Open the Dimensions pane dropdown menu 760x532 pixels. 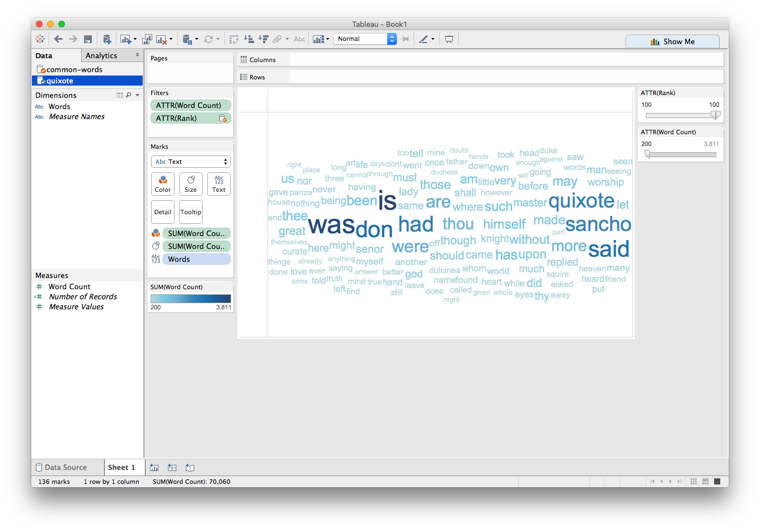point(138,95)
